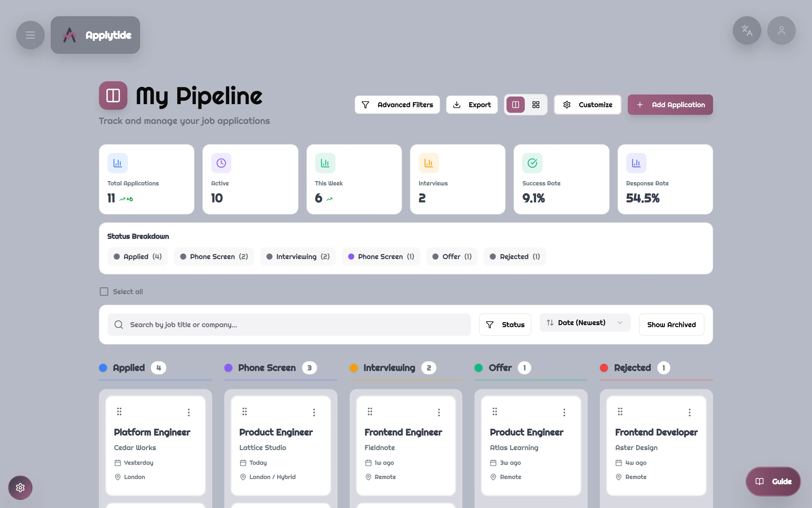Focus the job title search field
This screenshot has width=812, height=508.
pos(289,325)
